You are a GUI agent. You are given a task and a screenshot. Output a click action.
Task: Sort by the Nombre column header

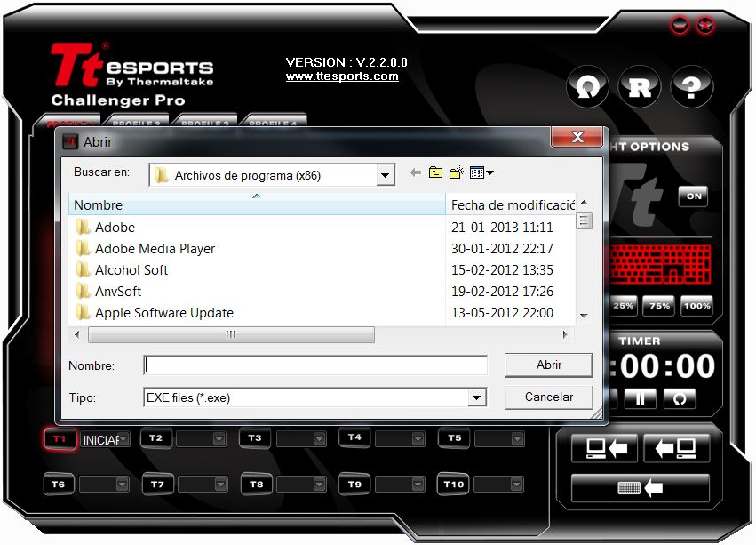[x=257, y=204]
